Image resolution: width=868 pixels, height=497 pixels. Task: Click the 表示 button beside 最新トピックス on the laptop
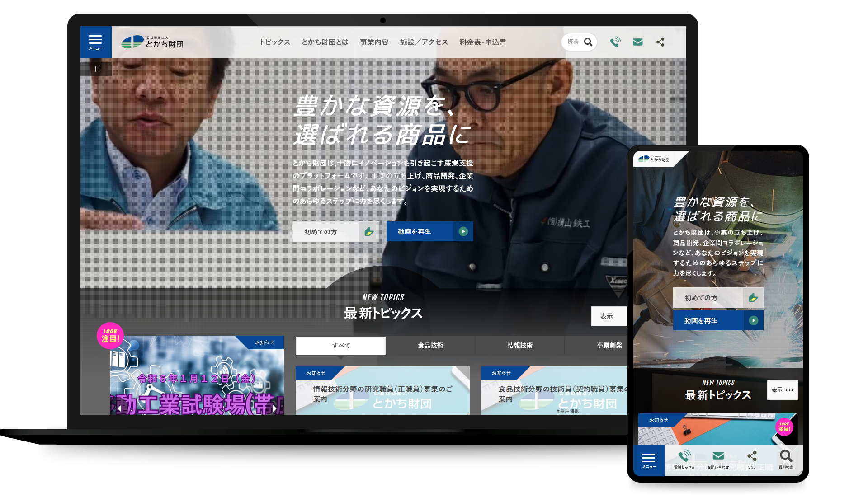click(609, 316)
